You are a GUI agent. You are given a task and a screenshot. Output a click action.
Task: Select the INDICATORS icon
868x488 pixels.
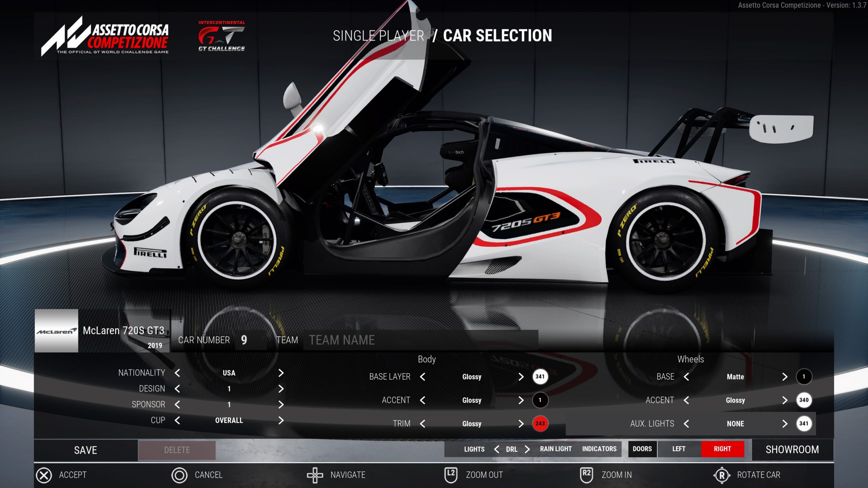[x=599, y=449]
